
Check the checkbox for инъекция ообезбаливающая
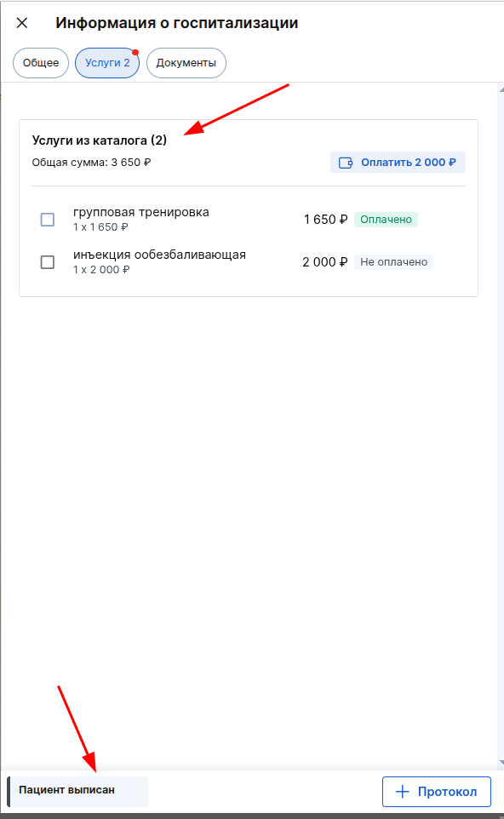tap(47, 262)
